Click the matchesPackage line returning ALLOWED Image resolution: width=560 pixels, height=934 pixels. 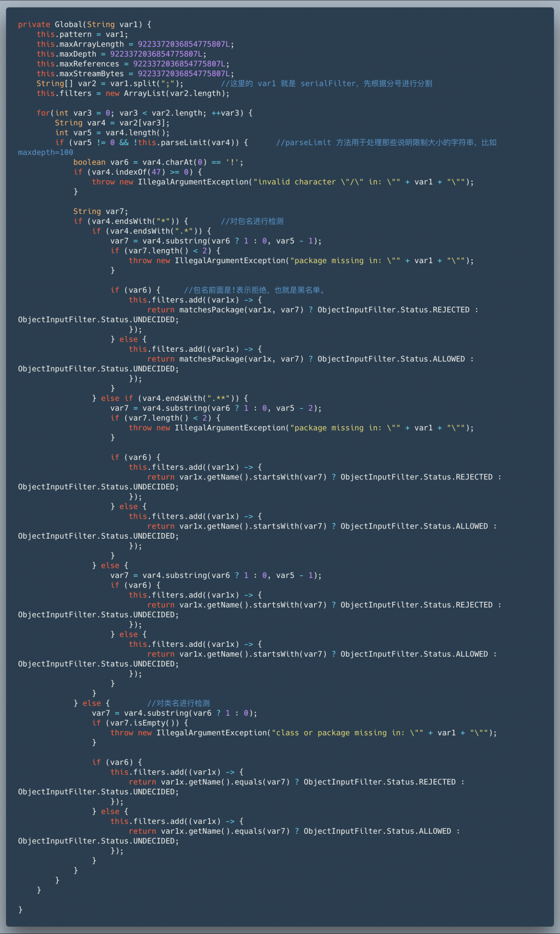311,359
